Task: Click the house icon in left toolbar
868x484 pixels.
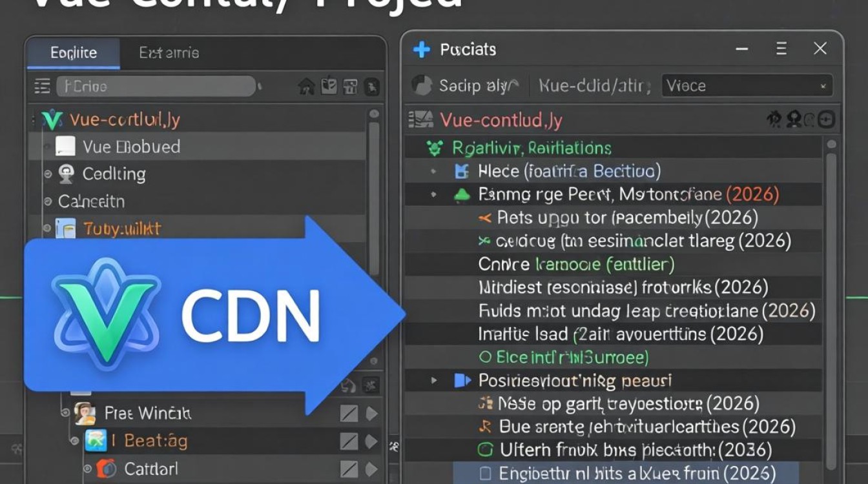Action: 307,86
